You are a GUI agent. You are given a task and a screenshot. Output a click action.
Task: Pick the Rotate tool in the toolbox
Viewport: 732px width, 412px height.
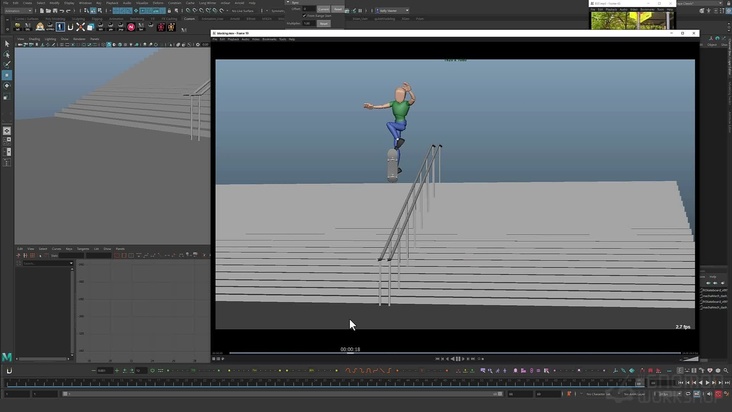click(7, 86)
